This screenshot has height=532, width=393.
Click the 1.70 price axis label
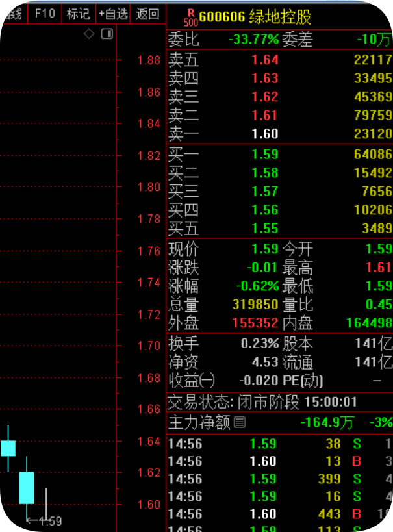[149, 346]
